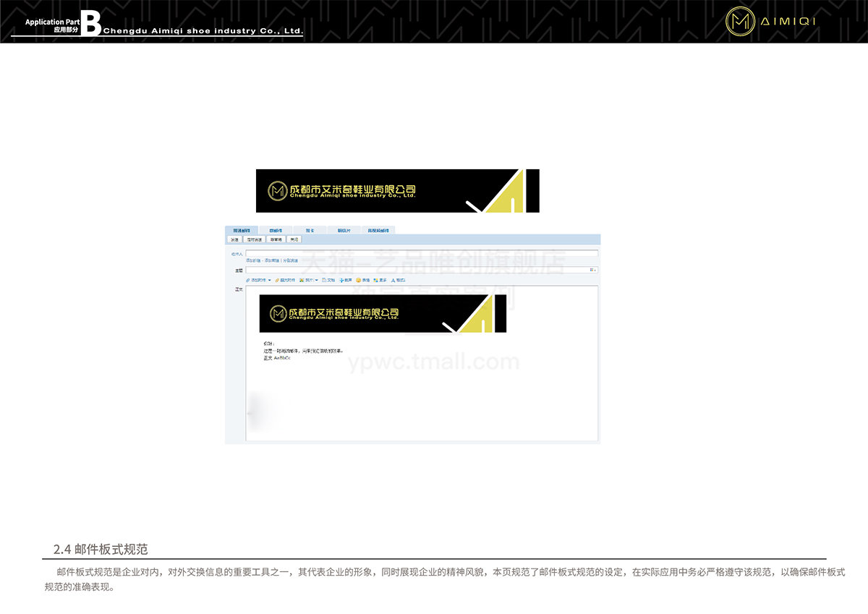The width and height of the screenshot is (868, 614).
Task: Click the 定时发送 scheduled send button
Action: coord(255,239)
